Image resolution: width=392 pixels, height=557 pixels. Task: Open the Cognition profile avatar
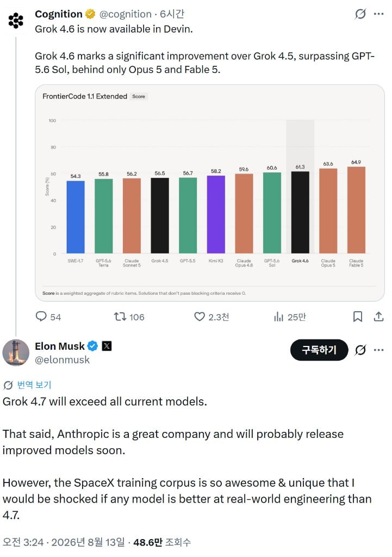pyautogui.click(x=16, y=20)
